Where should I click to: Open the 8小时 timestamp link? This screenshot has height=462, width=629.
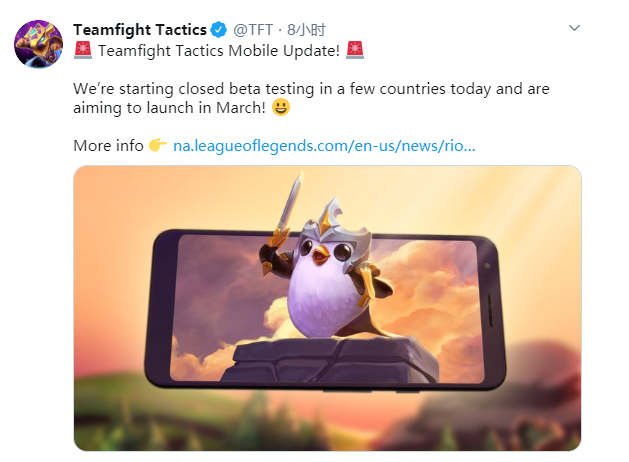click(x=306, y=30)
